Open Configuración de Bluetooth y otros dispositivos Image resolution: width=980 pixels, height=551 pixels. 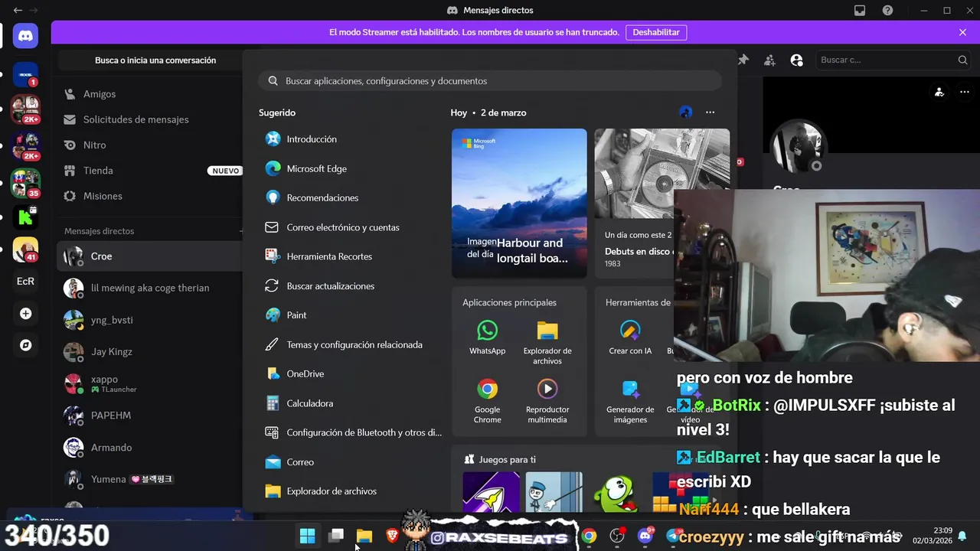click(x=352, y=432)
